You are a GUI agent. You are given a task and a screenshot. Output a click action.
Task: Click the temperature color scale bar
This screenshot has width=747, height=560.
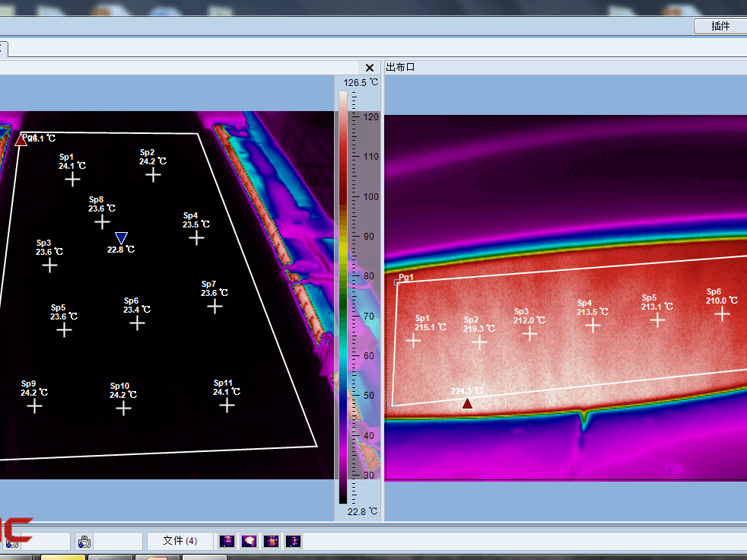pyautogui.click(x=343, y=297)
